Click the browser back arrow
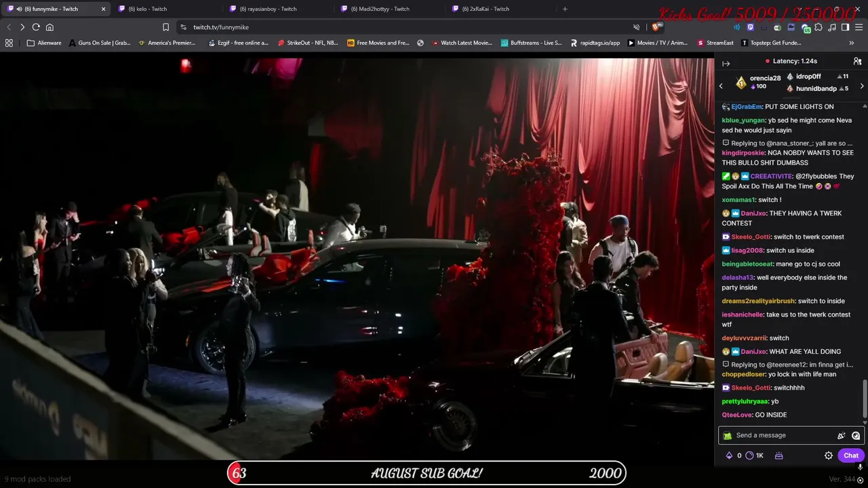 (9, 27)
